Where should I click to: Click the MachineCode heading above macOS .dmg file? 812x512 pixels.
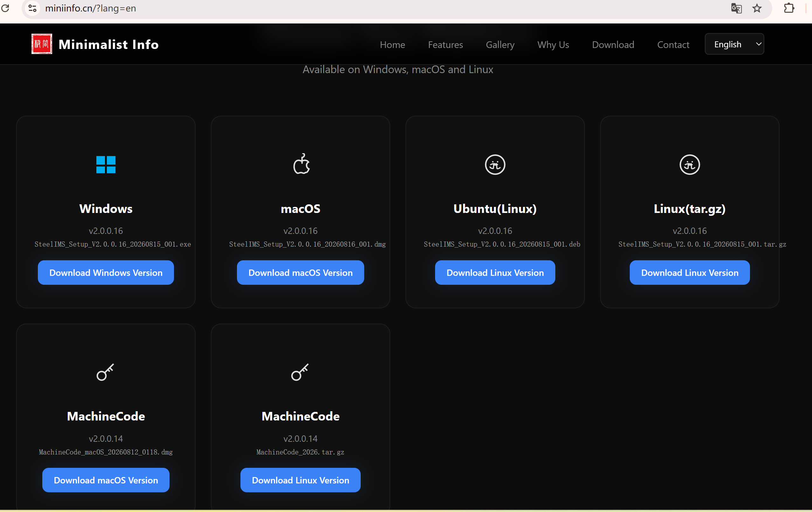(106, 416)
